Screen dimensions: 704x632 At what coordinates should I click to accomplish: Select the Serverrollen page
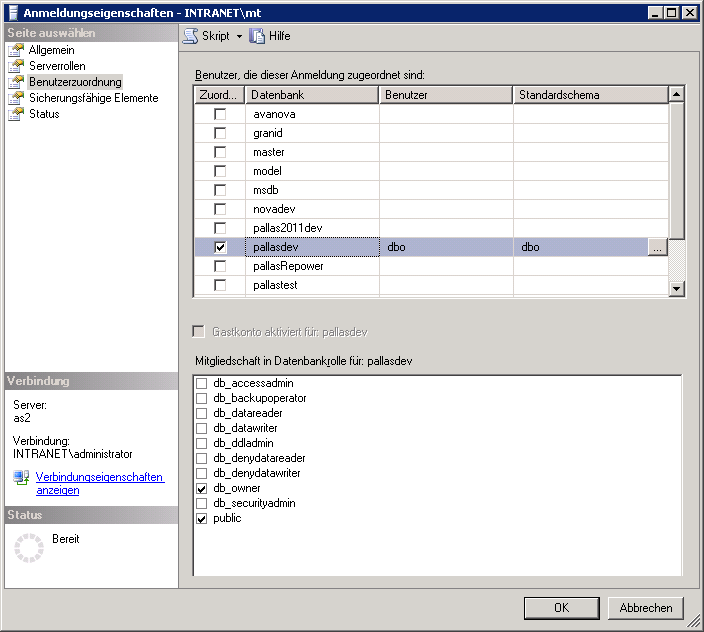pos(57,66)
